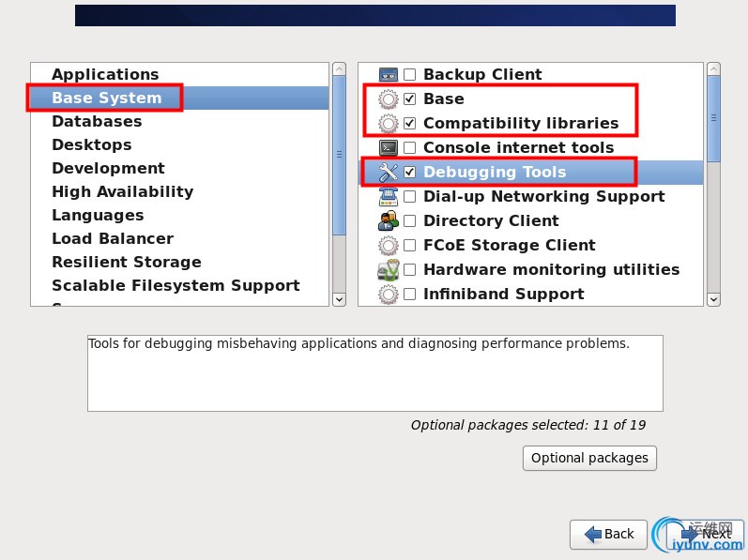Click the gear icon beside Compatibility libraries
Image resolution: width=748 pixels, height=560 pixels.
point(389,124)
